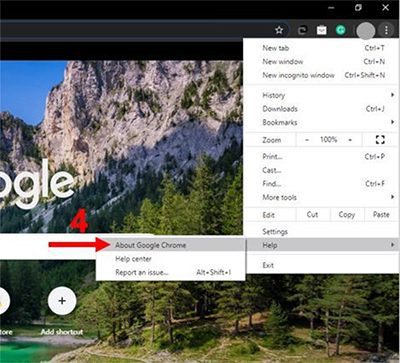Screen dimensions: 400x363
Task: Click the white briefcase extension icon
Action: 321,30
